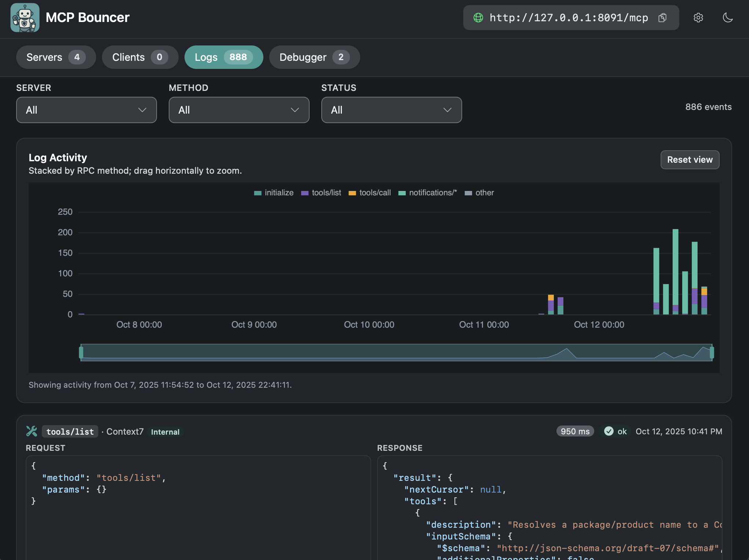Screen dimensions: 749x560
Task: Click the green globe connection icon
Action: 479,17
